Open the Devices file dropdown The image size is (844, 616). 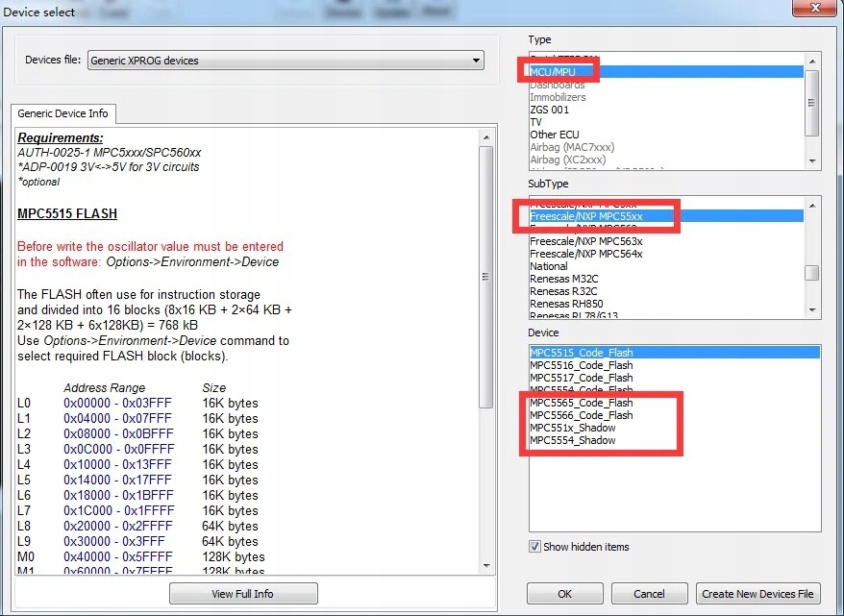coord(285,61)
